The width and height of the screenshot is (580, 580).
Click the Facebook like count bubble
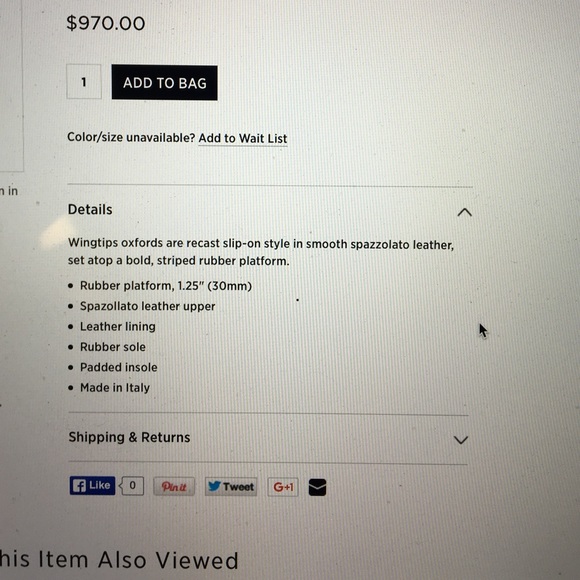(x=132, y=485)
